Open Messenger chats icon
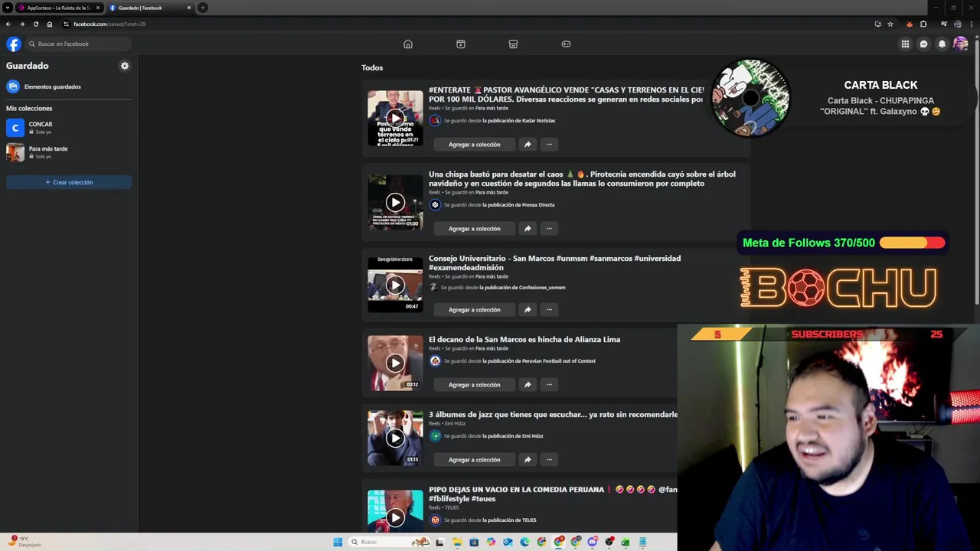 pyautogui.click(x=923, y=44)
